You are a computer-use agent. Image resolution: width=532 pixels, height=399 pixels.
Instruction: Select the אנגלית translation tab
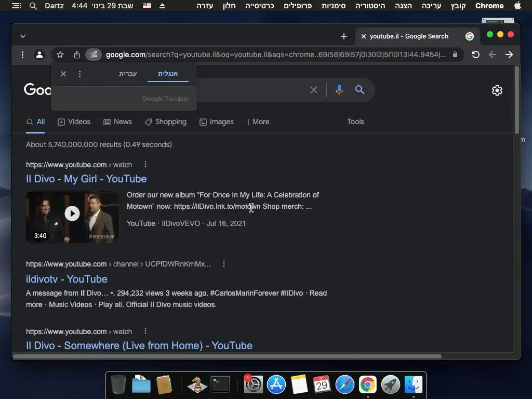(x=168, y=74)
